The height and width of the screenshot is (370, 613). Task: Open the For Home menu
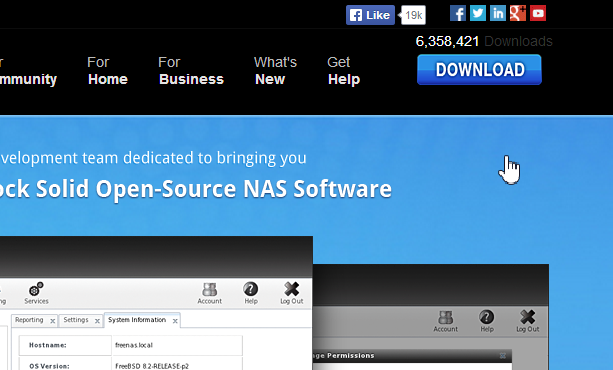108,71
